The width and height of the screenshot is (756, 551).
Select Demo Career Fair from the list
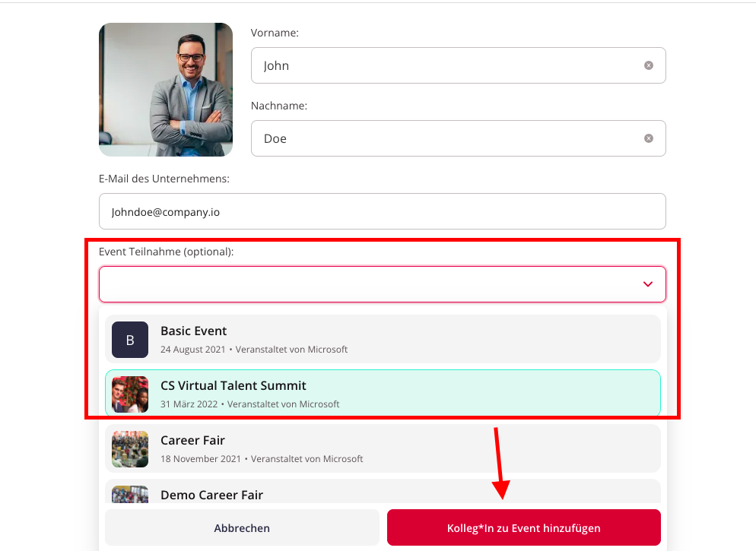tap(383, 491)
